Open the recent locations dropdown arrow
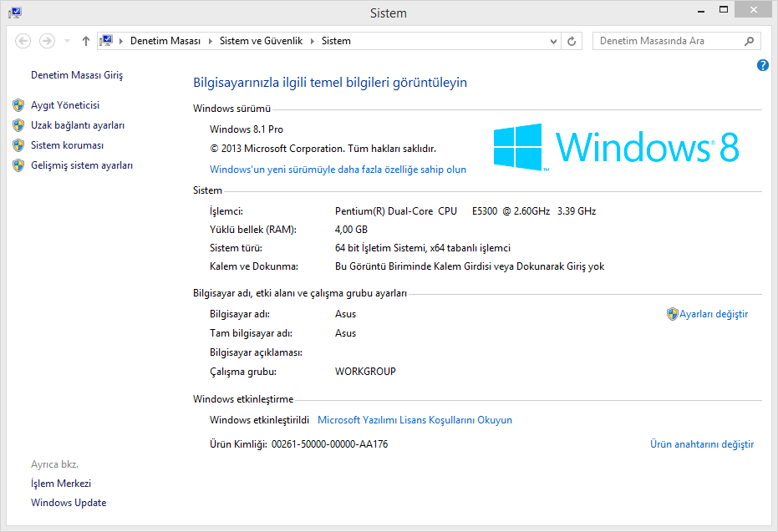 click(x=67, y=41)
